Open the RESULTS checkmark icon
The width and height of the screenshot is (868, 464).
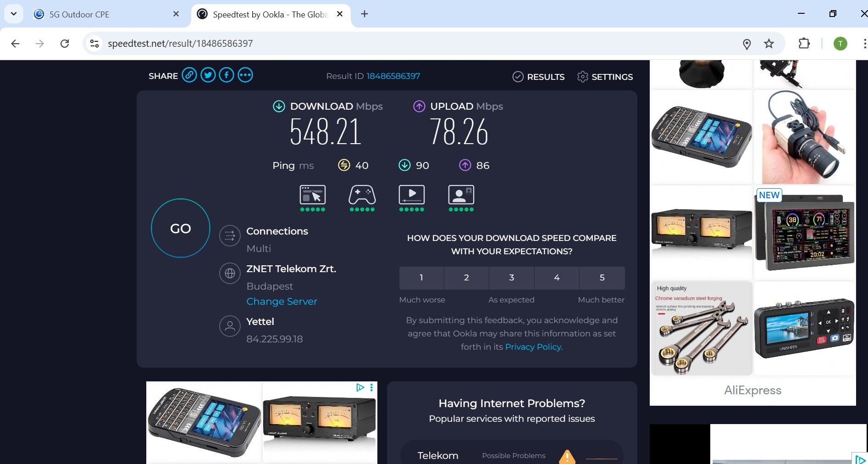[518, 77]
